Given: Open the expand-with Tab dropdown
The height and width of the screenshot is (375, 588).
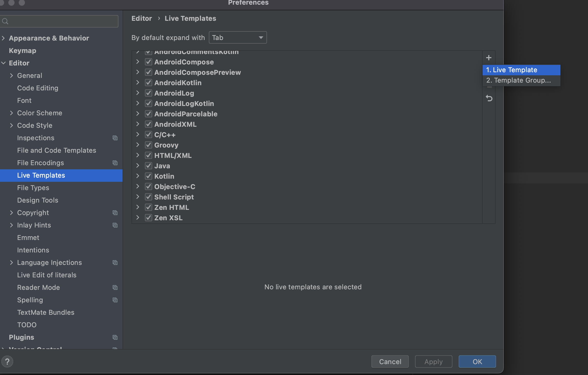Looking at the screenshot, I should tap(237, 38).
